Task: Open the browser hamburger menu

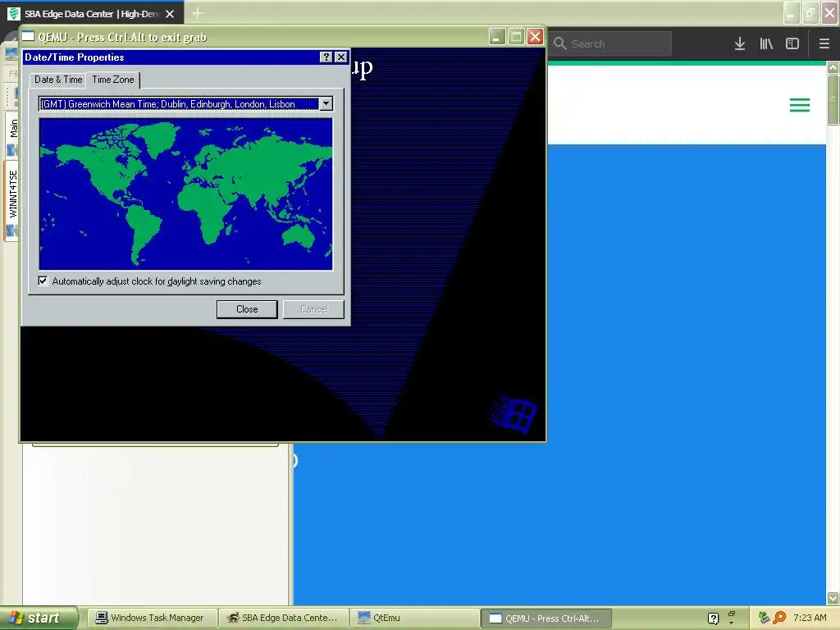Action: tap(824, 44)
